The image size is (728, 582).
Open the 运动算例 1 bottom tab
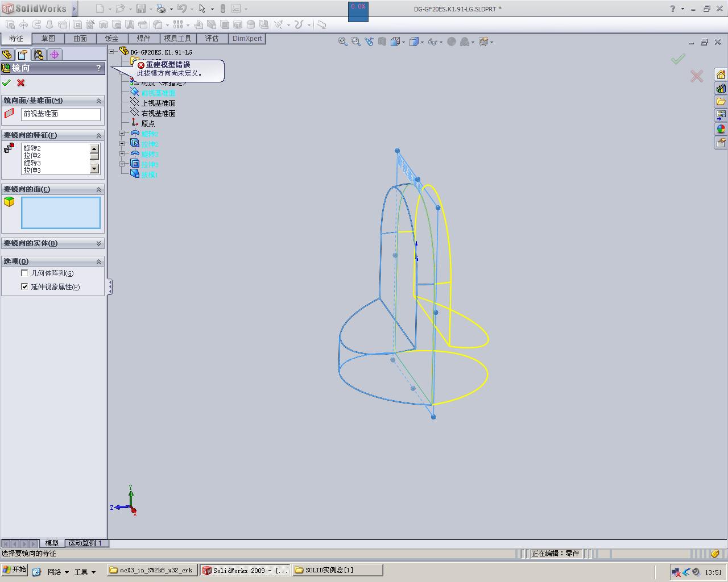85,543
